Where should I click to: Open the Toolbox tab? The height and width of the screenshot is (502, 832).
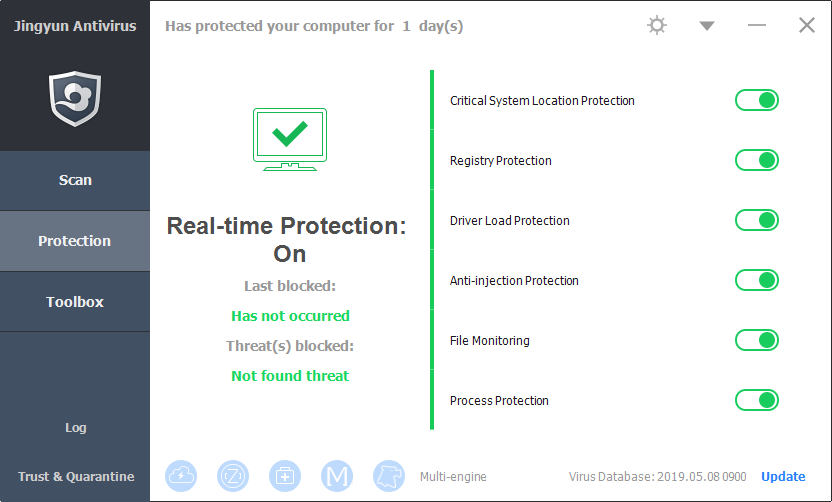(75, 301)
